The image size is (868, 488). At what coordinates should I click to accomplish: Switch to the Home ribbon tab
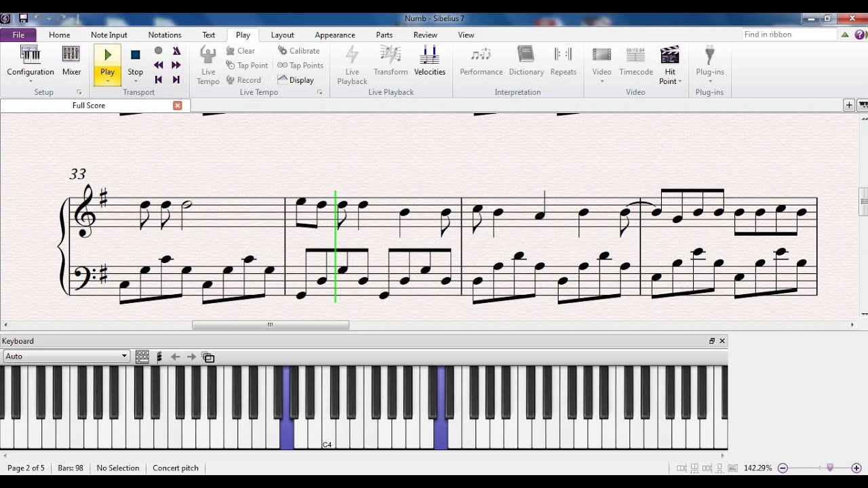click(60, 35)
